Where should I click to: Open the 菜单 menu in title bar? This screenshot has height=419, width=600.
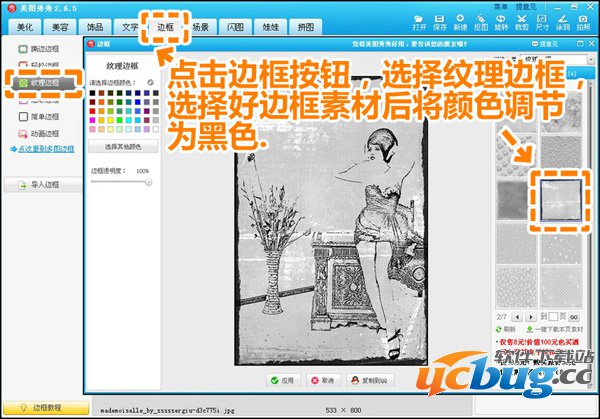click(x=501, y=7)
